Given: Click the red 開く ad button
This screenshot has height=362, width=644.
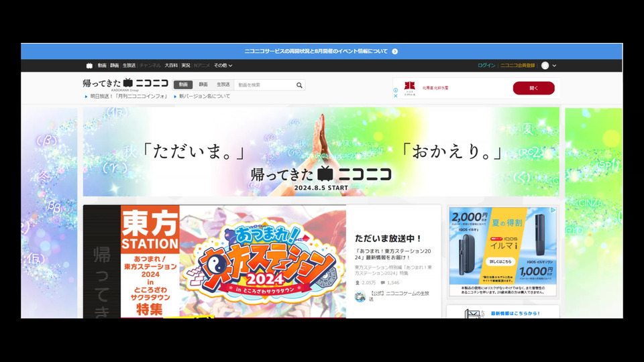Looking at the screenshot, I should 533,88.
